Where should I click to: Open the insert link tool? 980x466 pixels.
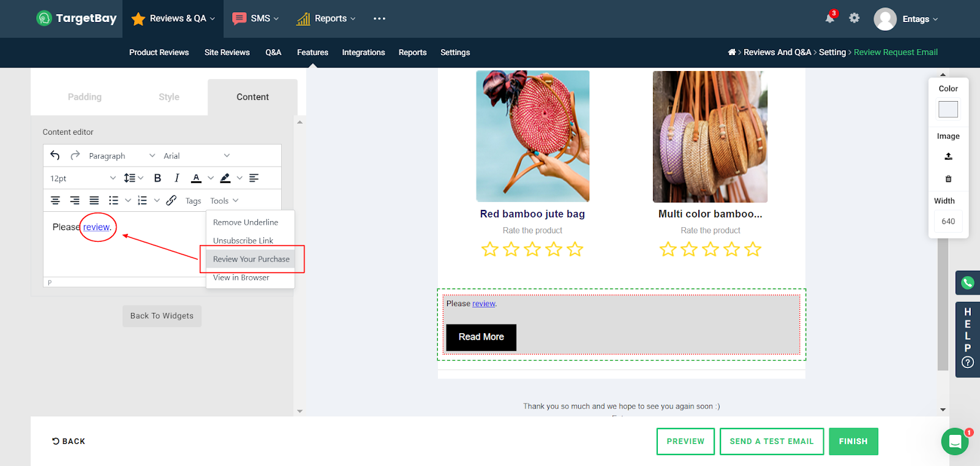pos(171,200)
